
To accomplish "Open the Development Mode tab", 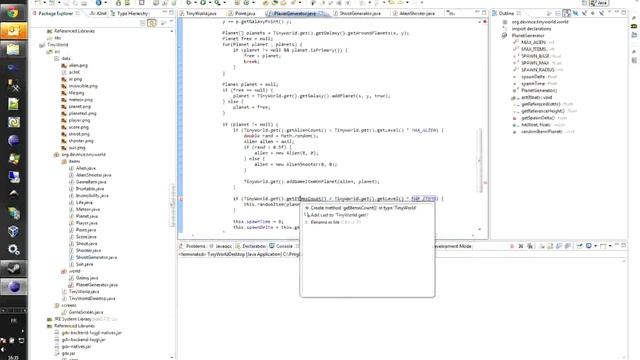I will tap(452, 246).
